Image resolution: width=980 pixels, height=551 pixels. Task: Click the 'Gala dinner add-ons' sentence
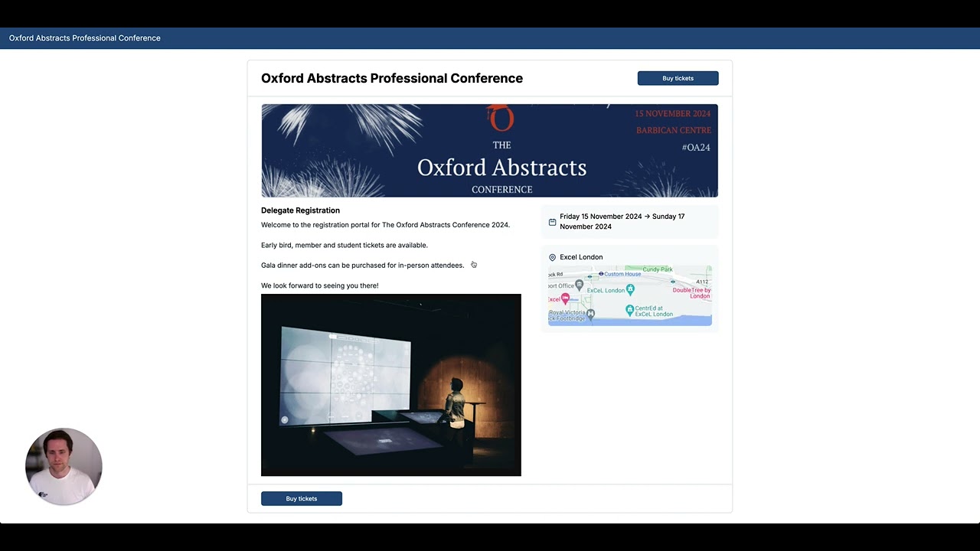(x=362, y=266)
